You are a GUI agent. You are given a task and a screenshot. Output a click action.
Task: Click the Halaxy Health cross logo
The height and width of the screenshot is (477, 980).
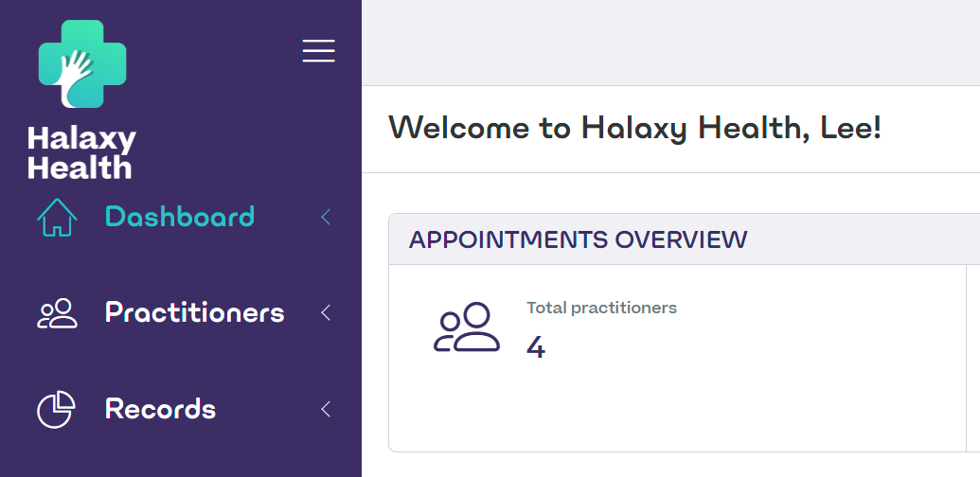tap(82, 63)
